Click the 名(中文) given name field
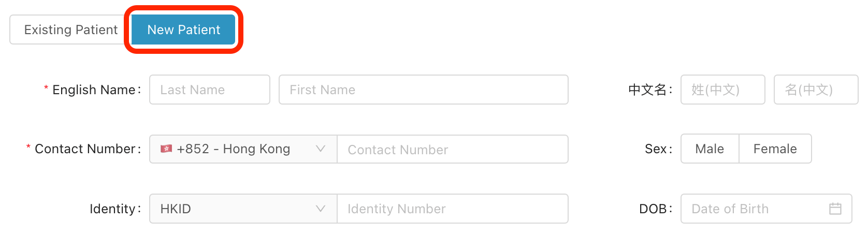The width and height of the screenshot is (868, 235). coord(816,90)
